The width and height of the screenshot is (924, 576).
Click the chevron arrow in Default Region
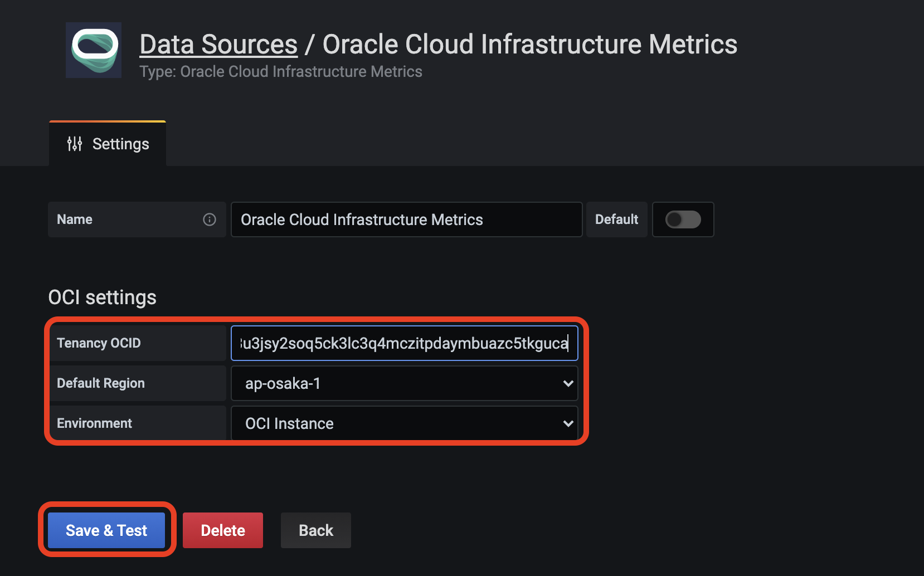568,383
